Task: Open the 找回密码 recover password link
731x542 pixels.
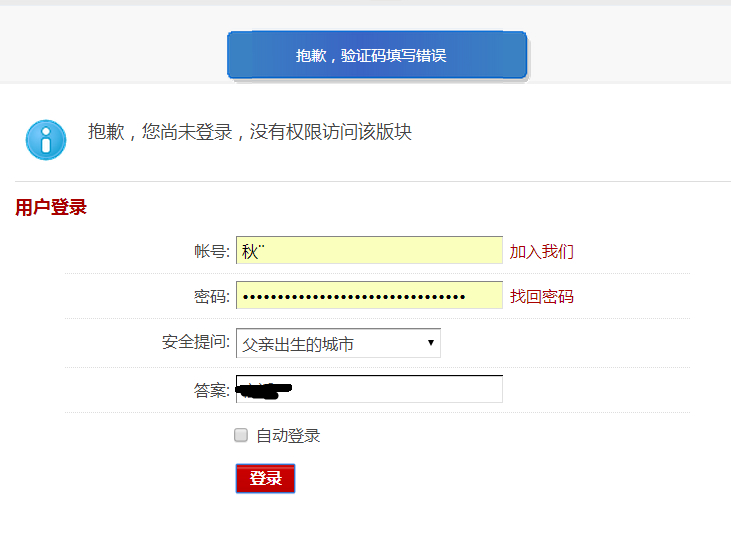Action: (542, 297)
